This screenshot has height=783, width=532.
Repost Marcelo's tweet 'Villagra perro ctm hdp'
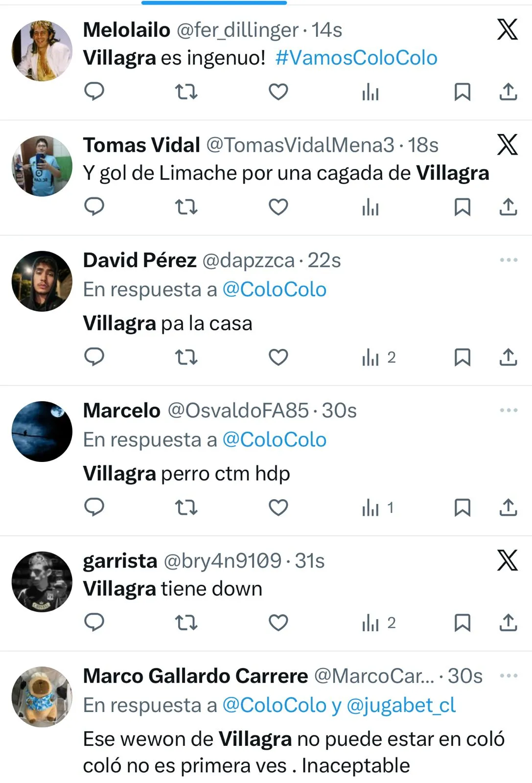pos(186,507)
